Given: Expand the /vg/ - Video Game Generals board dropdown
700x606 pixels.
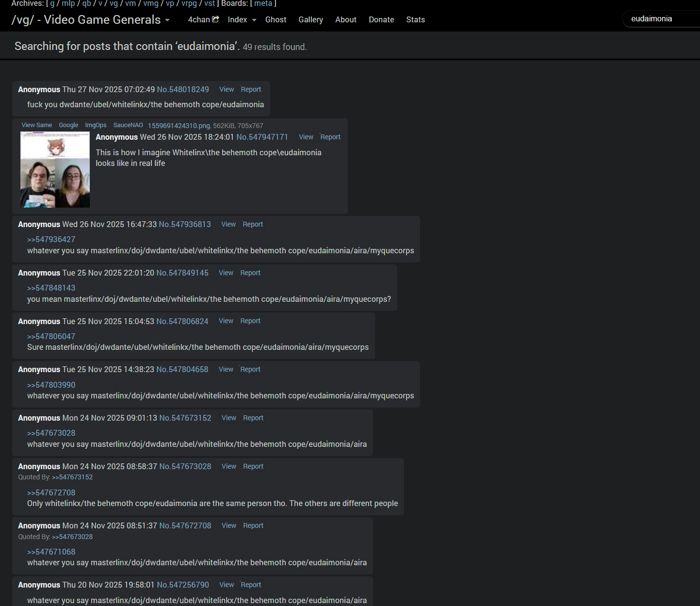Looking at the screenshot, I should tap(167, 20).
